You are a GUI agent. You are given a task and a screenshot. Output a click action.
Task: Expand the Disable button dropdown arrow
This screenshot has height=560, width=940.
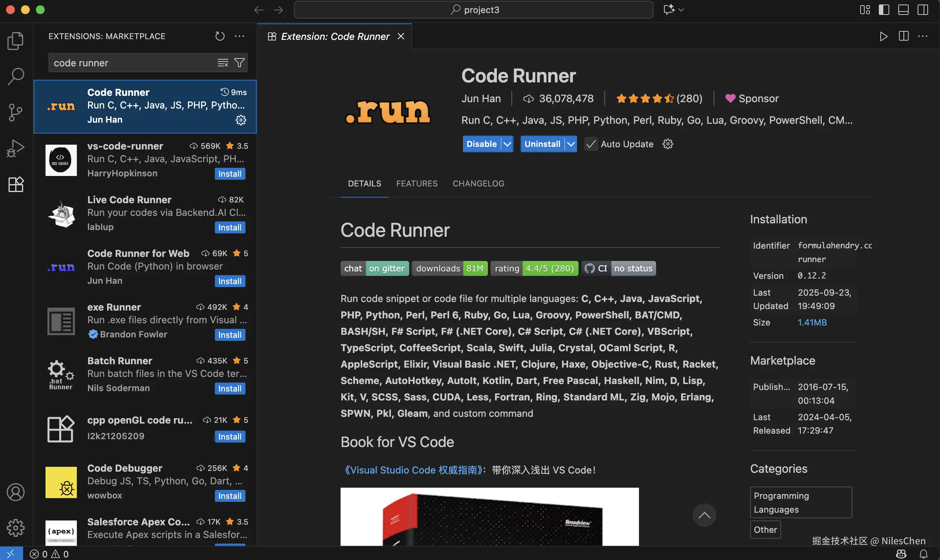tap(507, 144)
